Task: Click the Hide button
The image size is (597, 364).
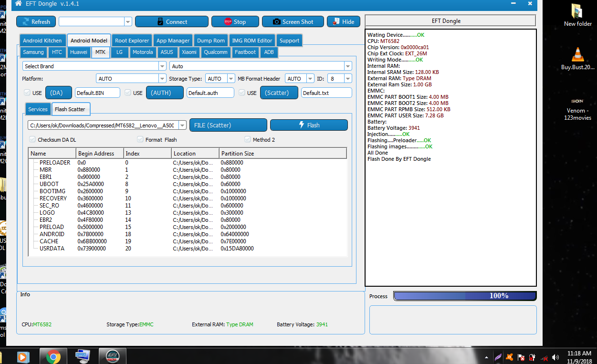Action: [x=344, y=21]
